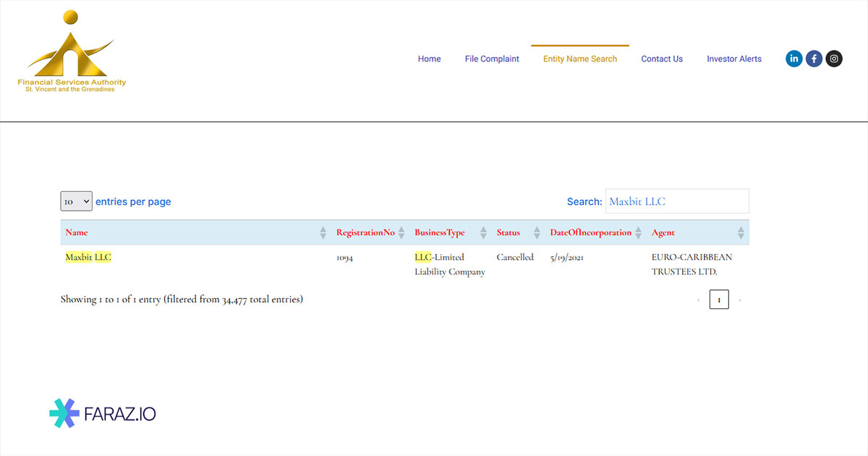Open the LinkedIn social icon

(794, 59)
